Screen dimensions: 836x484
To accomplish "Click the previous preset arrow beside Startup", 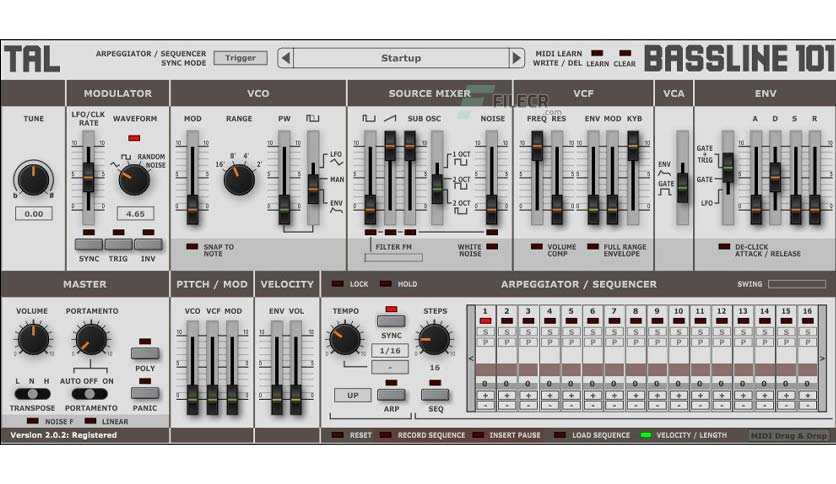I will [x=286, y=58].
